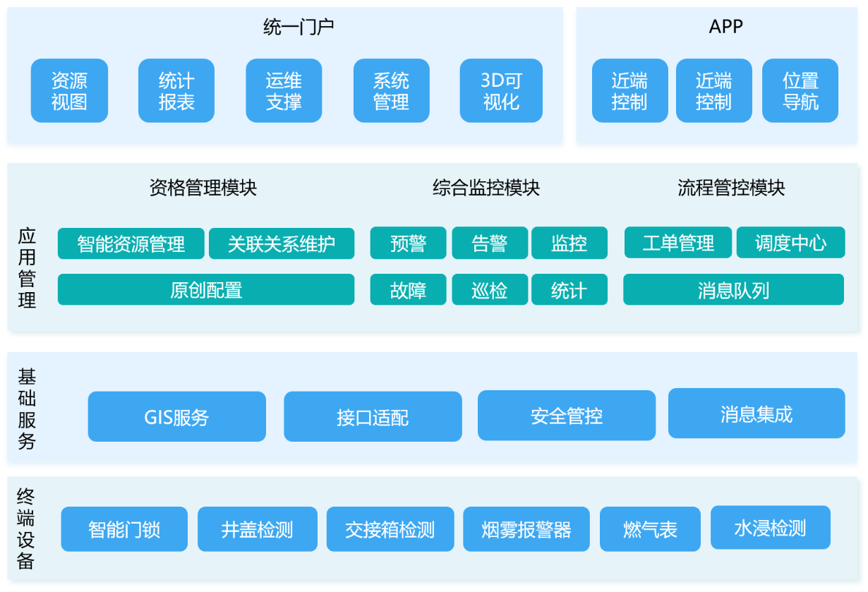
Task: Click the 消息集成 service block
Action: point(757,413)
